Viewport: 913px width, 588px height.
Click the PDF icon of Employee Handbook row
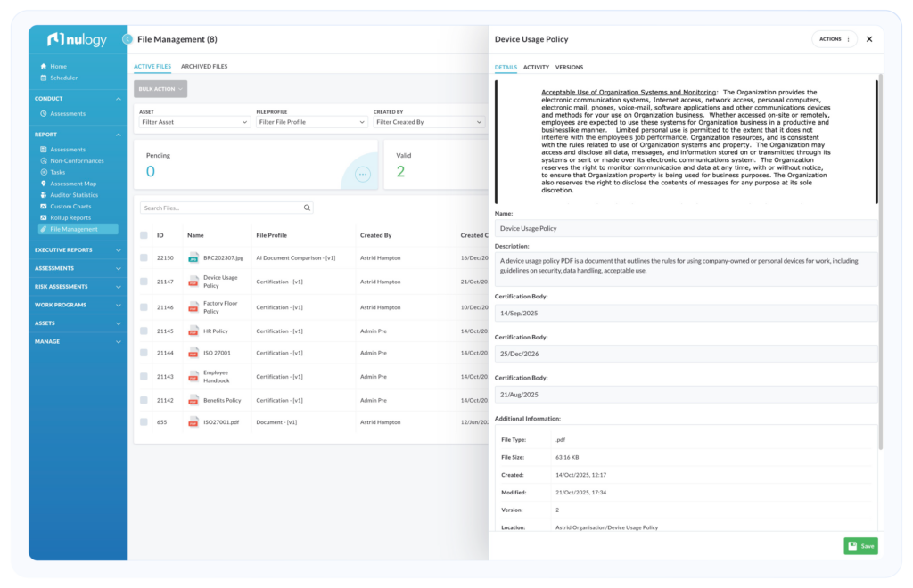click(193, 377)
